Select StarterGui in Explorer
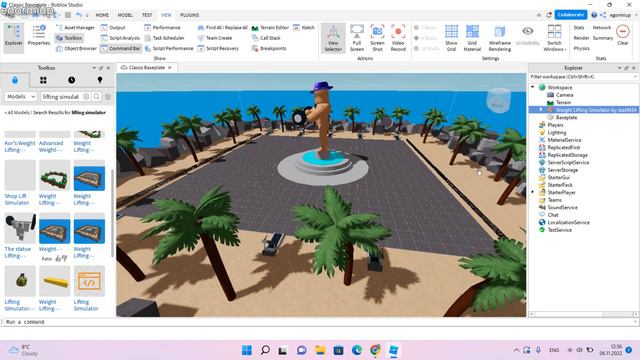Image resolution: width=640 pixels, height=360 pixels. (x=558, y=177)
